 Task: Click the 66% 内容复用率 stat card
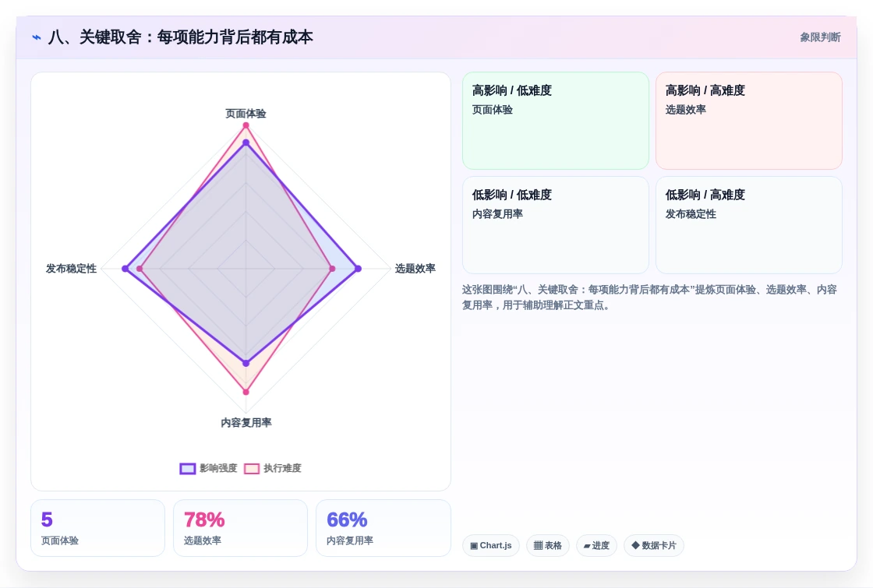383,528
